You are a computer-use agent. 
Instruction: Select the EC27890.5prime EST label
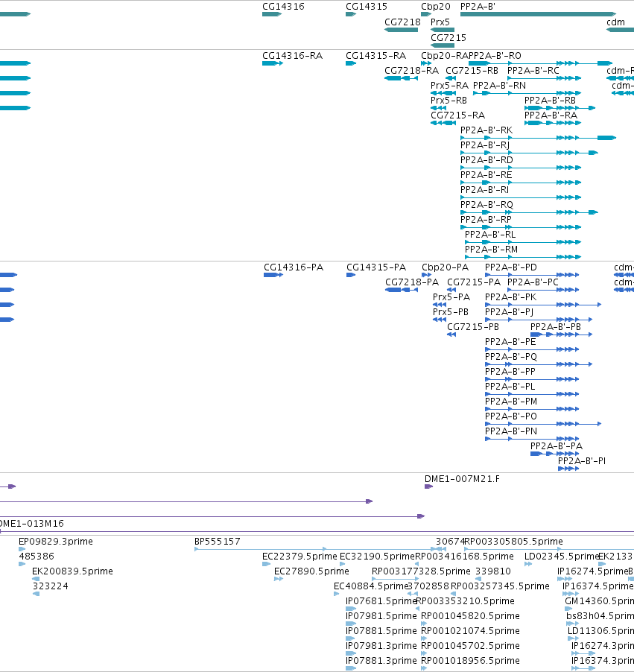pos(311,571)
